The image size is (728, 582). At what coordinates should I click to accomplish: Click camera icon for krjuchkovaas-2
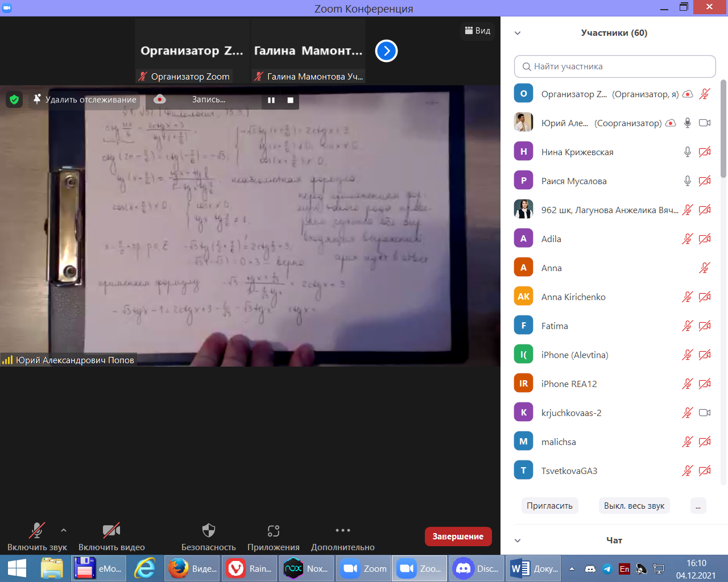(x=705, y=413)
